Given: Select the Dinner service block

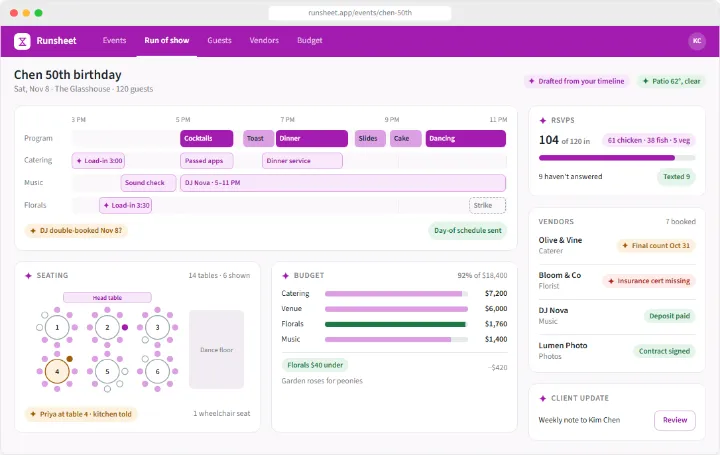Looking at the screenshot, I should click(x=302, y=161).
